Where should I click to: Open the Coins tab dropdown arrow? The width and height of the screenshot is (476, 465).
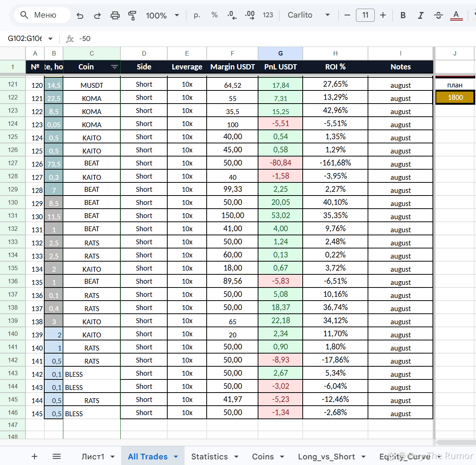pos(282,457)
